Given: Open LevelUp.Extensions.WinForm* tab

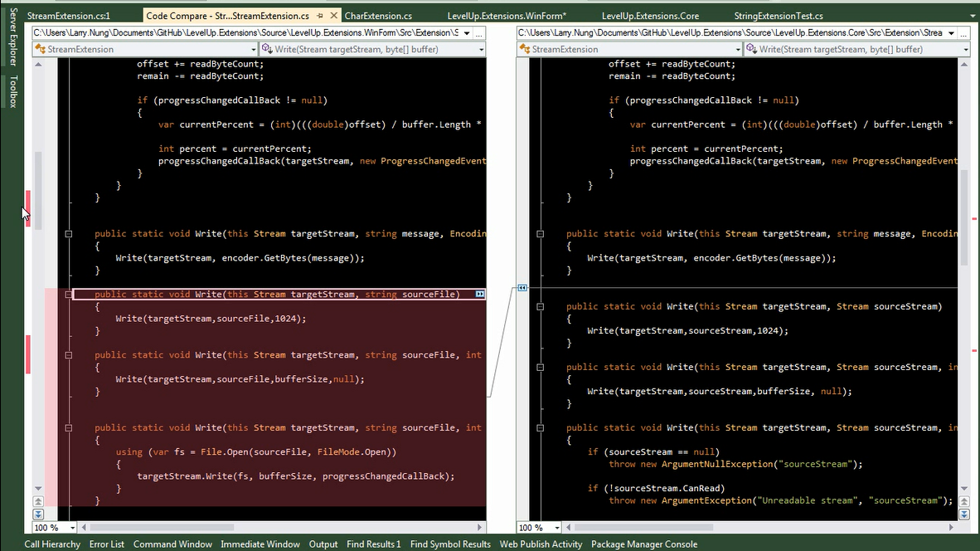Looking at the screenshot, I should pyautogui.click(x=507, y=16).
